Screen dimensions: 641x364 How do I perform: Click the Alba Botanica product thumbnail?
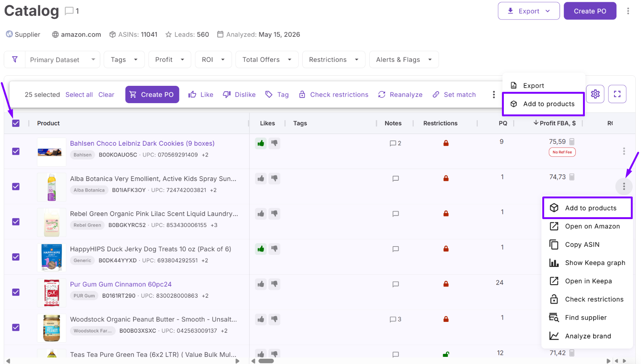click(x=52, y=187)
